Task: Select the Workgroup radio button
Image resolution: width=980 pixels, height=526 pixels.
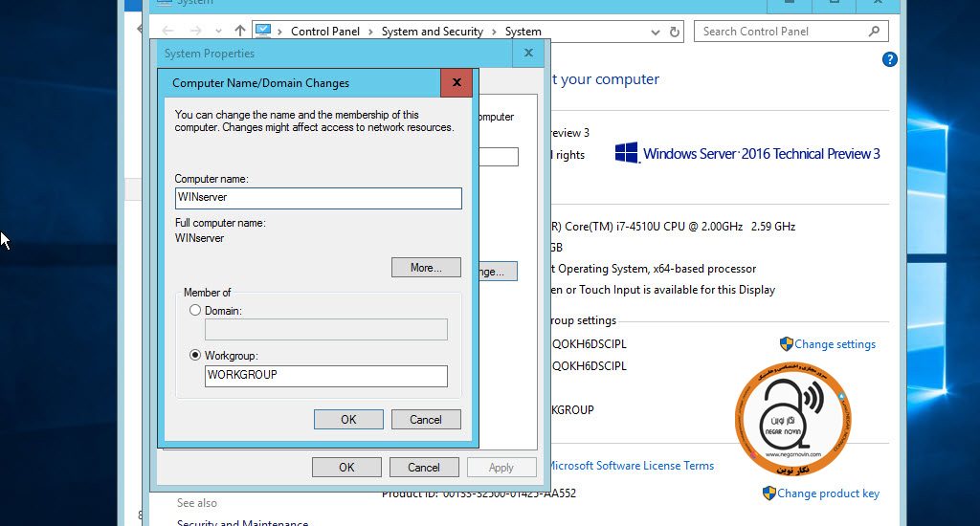Action: click(195, 355)
